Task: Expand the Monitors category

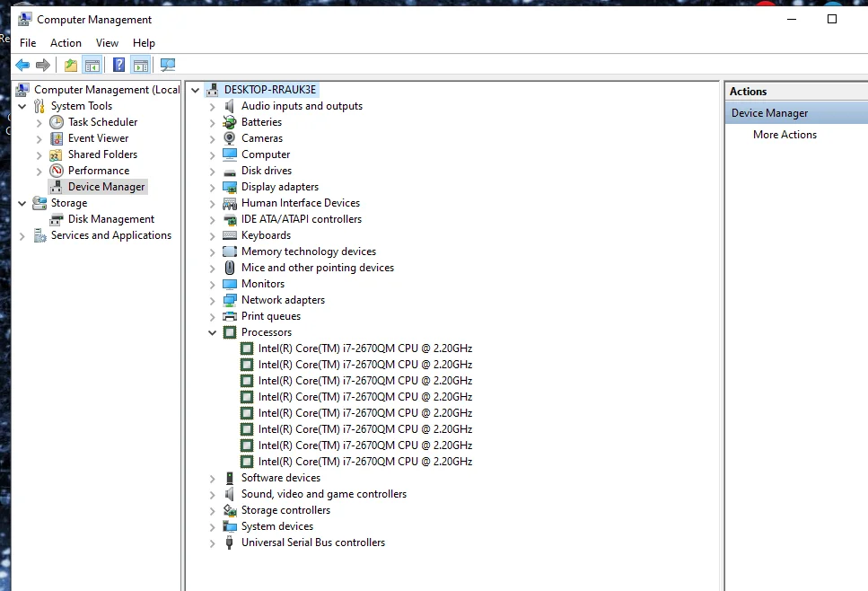Action: 212,285
